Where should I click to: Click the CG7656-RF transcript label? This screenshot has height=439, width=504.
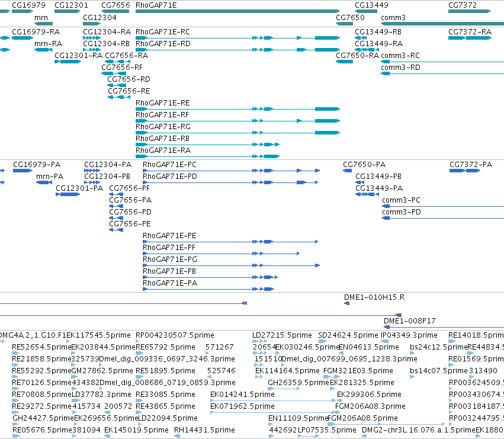pyautogui.click(x=122, y=68)
